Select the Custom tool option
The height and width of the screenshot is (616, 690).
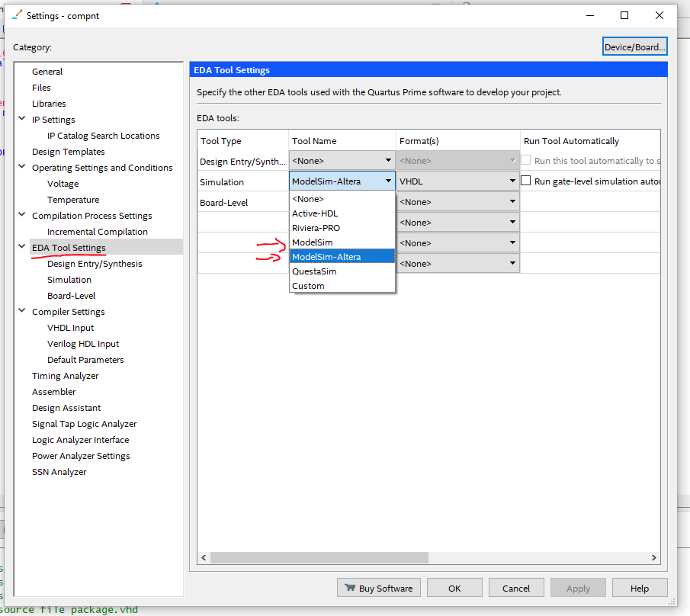[308, 286]
